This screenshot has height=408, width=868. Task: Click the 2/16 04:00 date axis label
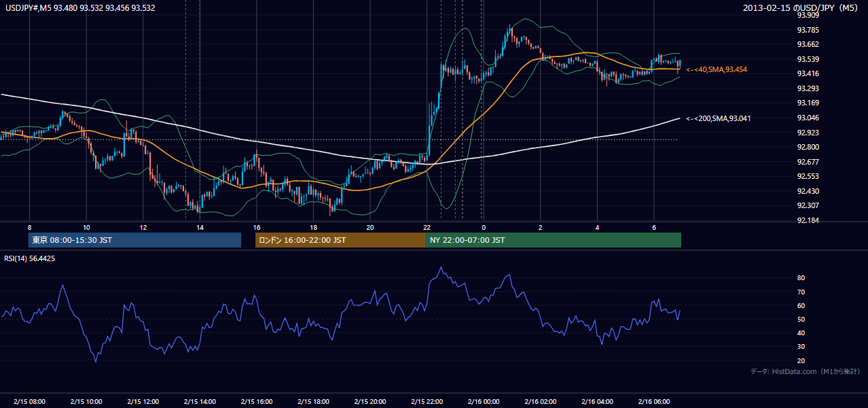[x=597, y=402]
